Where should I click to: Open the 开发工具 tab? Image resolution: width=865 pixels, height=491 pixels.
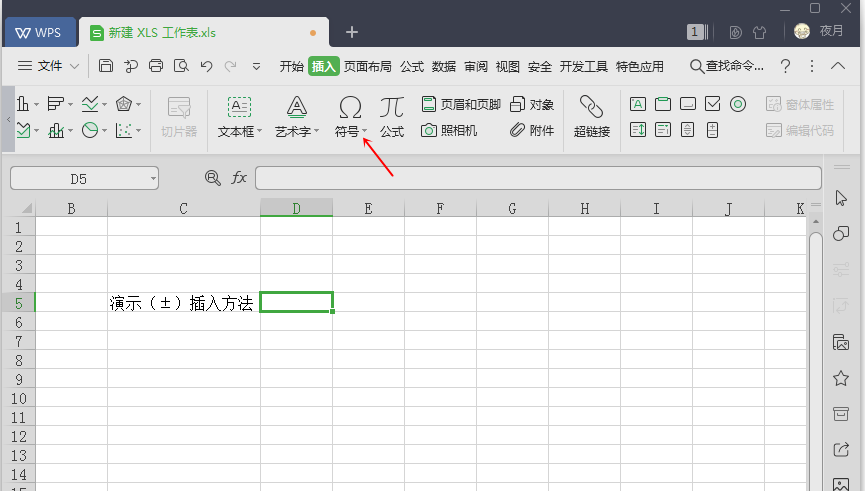click(584, 67)
